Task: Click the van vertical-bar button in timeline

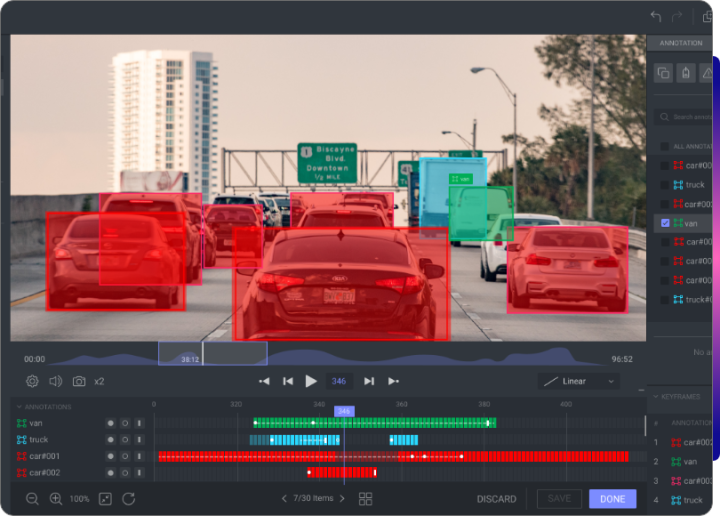Action: point(139,423)
